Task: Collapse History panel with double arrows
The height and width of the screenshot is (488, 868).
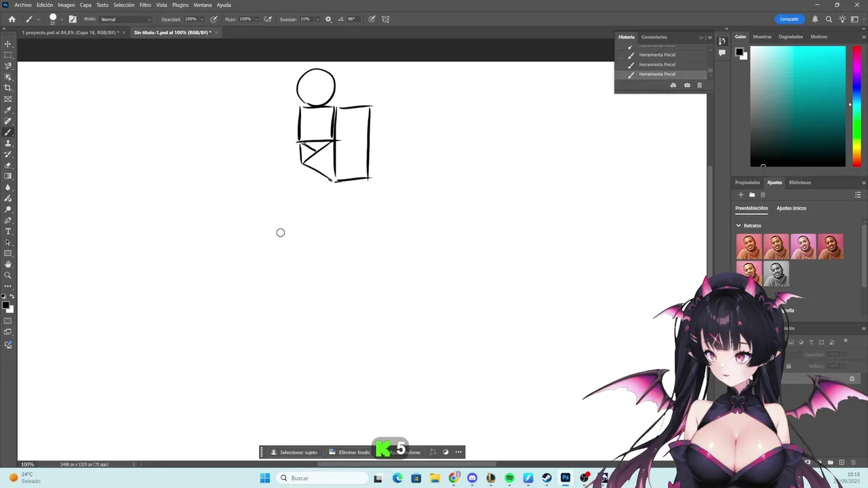Action: click(701, 37)
